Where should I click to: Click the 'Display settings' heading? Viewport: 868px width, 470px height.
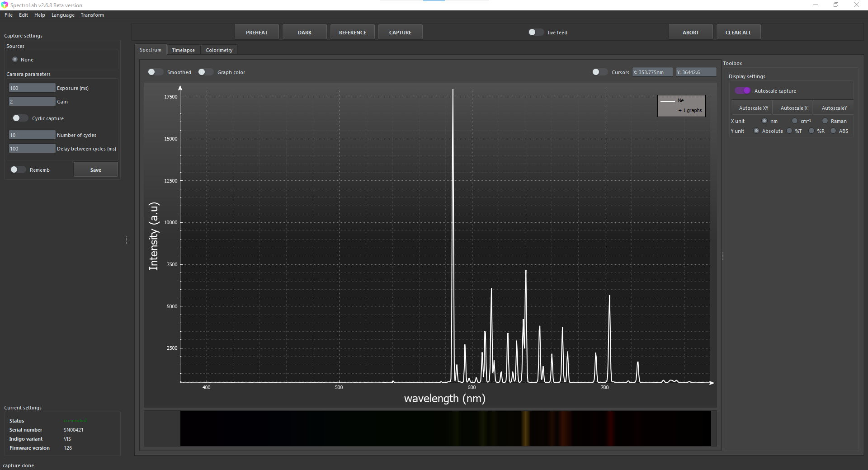coord(747,76)
